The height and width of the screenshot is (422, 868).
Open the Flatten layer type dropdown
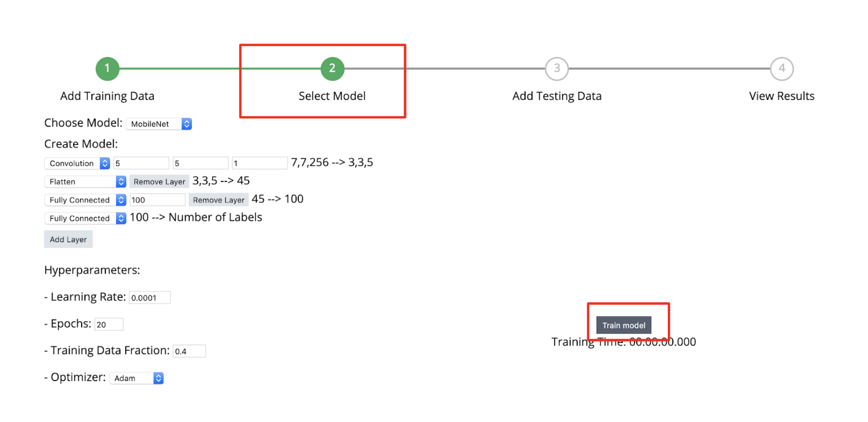click(85, 182)
